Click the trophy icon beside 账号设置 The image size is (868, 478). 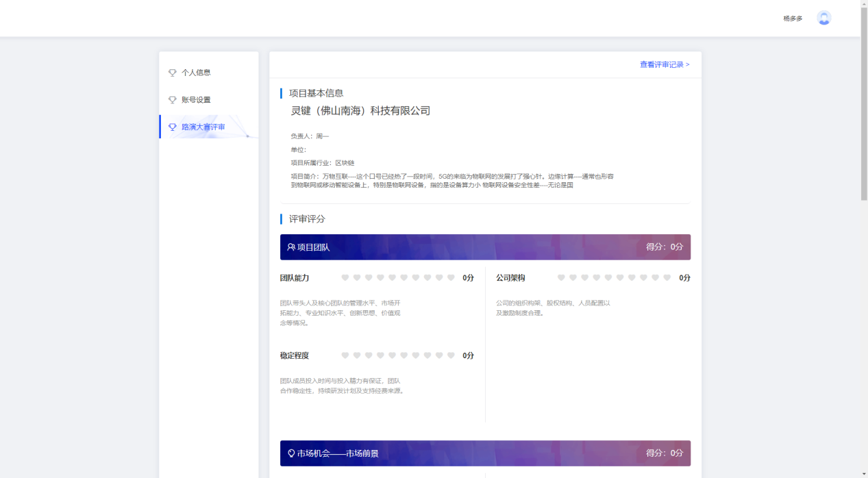point(173,100)
